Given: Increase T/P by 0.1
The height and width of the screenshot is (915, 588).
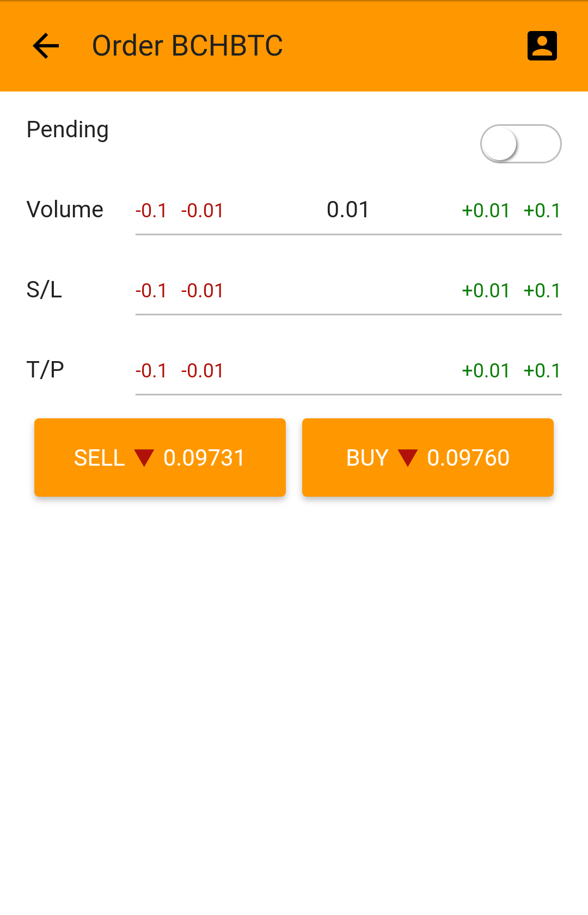Looking at the screenshot, I should [x=542, y=371].
